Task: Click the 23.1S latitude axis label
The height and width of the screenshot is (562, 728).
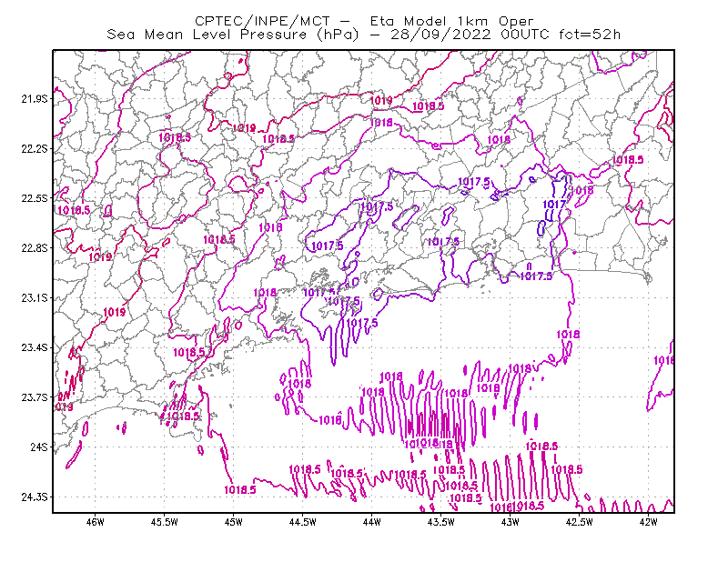Action: (x=35, y=297)
